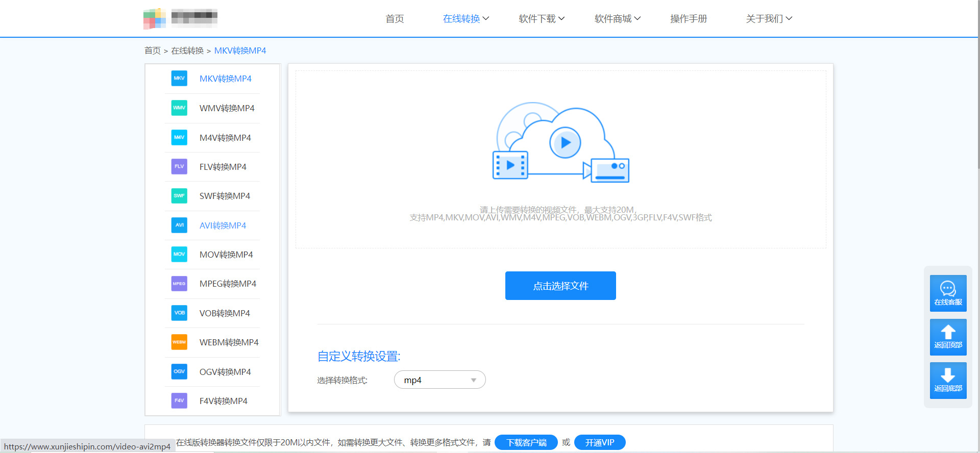This screenshot has width=980, height=453.
Task: Click the return to bottom arrow (返回底部)
Action: pyautogui.click(x=948, y=381)
